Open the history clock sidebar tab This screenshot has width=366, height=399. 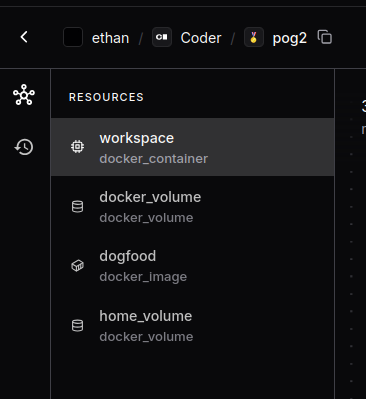pos(24,147)
